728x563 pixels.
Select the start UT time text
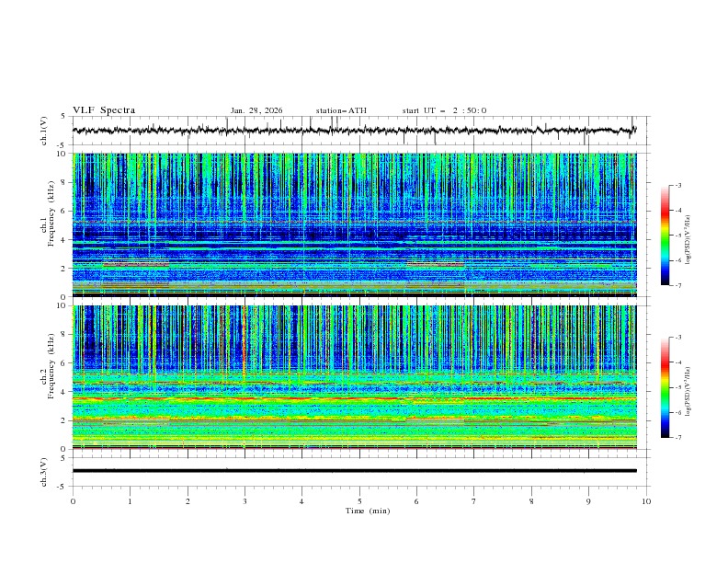coord(444,110)
